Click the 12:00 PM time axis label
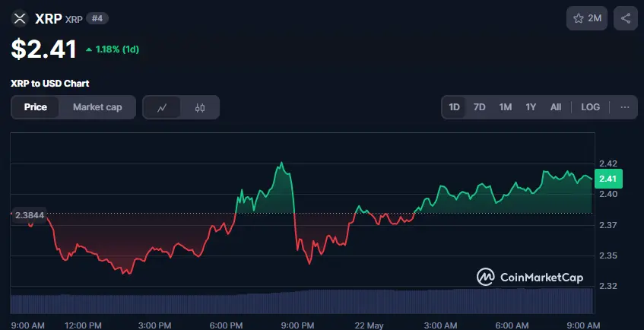Viewport: 644px width, 330px height. pyautogui.click(x=83, y=325)
